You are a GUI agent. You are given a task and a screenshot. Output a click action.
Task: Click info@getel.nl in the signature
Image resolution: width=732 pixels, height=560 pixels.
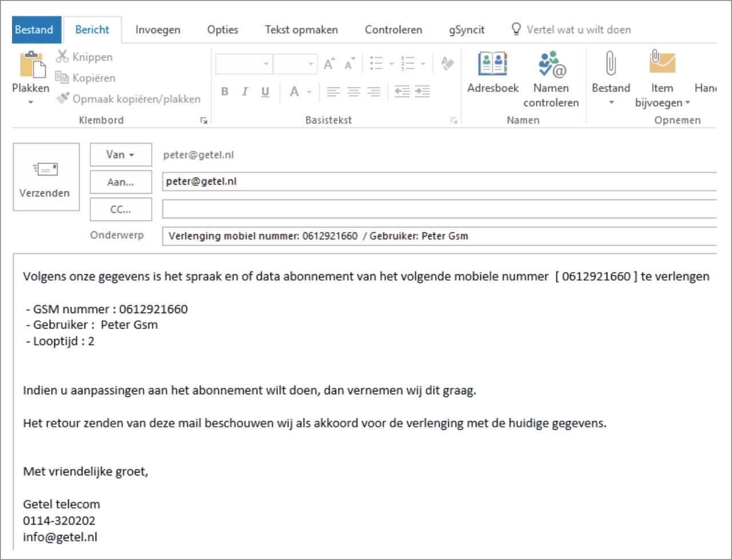pos(60,537)
